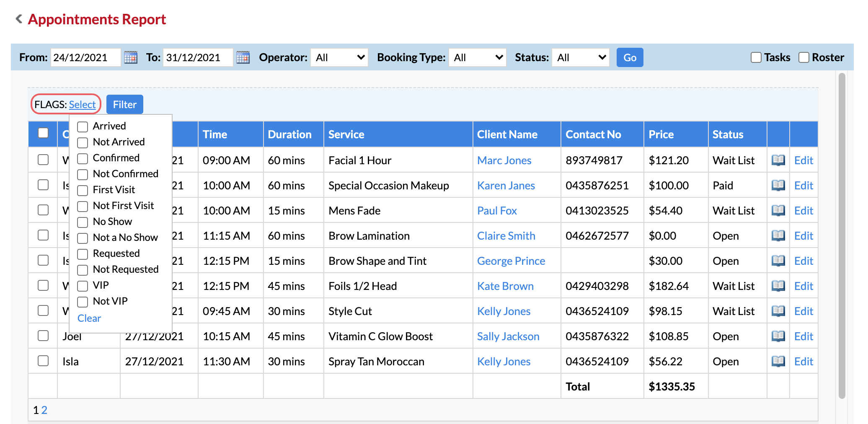868x424 pixels.
Task: Click the blue Filter button
Action: point(125,104)
